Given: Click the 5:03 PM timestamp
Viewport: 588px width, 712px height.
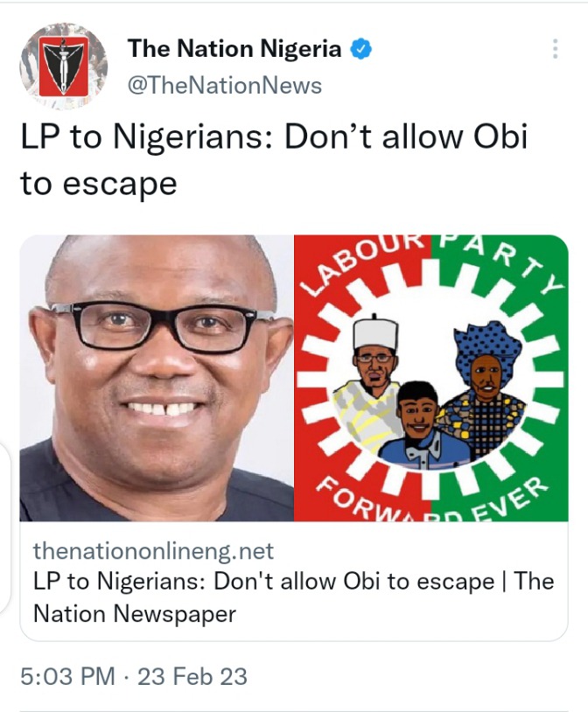Looking at the screenshot, I should (x=67, y=675).
